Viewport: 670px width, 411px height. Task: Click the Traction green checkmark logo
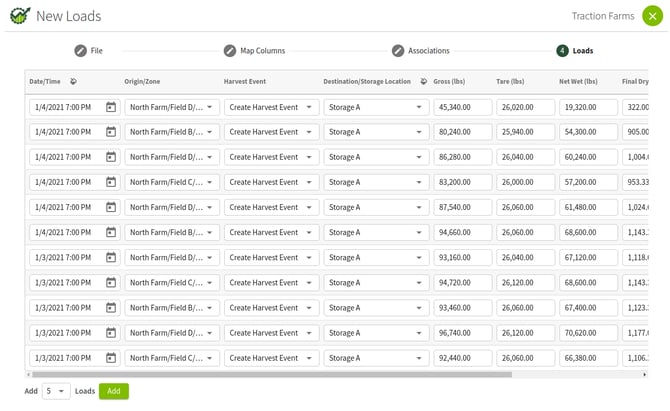[x=19, y=16]
